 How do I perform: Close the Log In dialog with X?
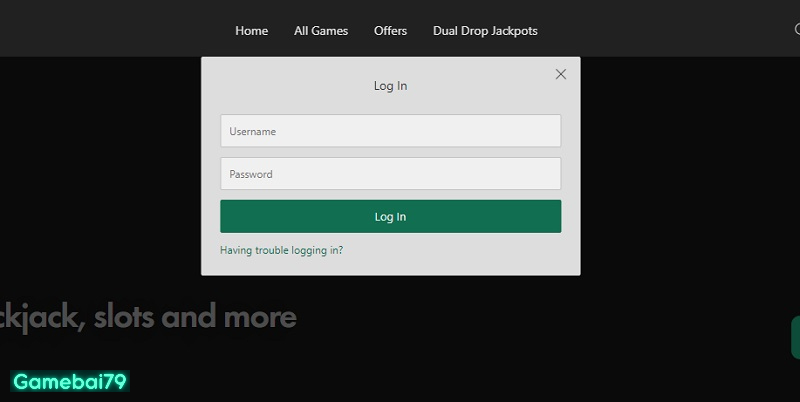click(561, 74)
